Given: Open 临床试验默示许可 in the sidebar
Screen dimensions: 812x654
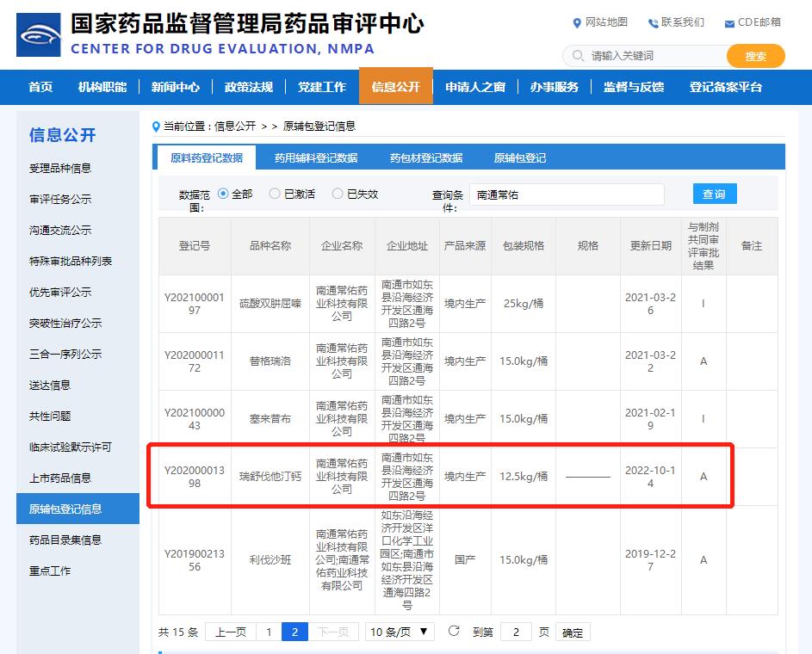Looking at the screenshot, I should (x=71, y=447).
